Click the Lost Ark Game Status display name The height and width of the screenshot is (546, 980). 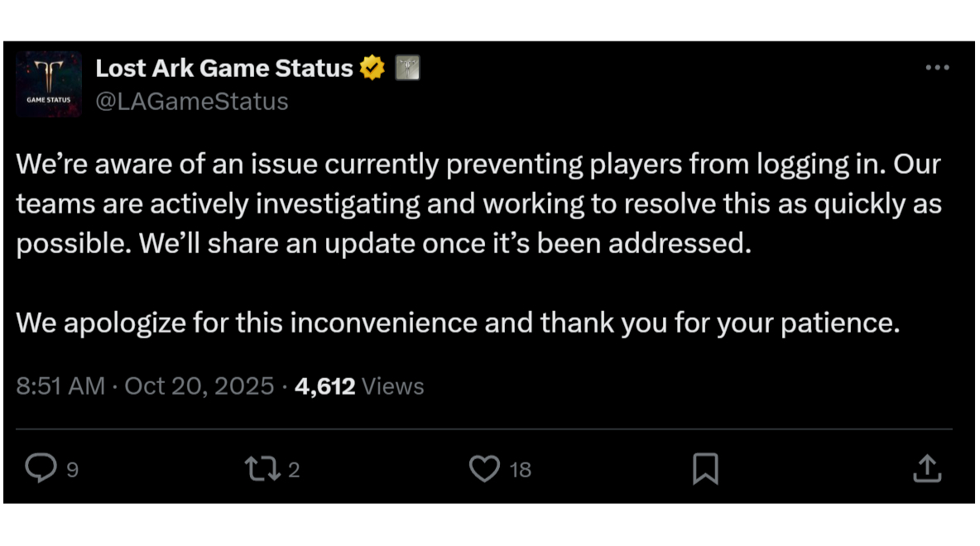point(224,68)
